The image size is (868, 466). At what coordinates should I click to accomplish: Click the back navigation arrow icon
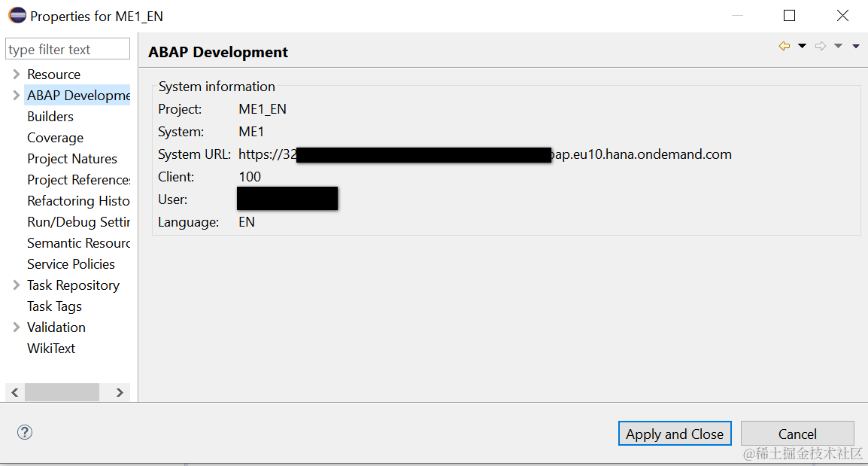pos(784,46)
